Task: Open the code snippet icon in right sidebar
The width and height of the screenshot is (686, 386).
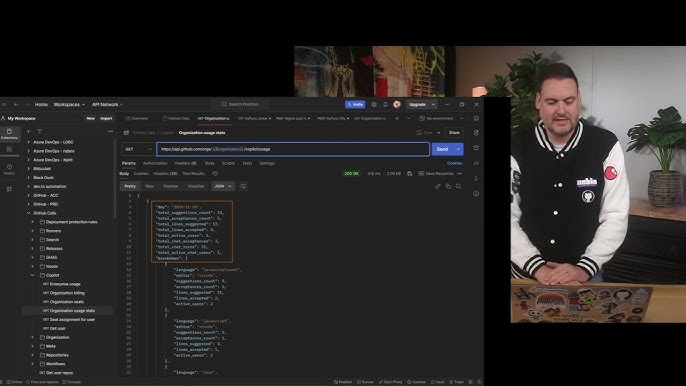Action: [476, 163]
